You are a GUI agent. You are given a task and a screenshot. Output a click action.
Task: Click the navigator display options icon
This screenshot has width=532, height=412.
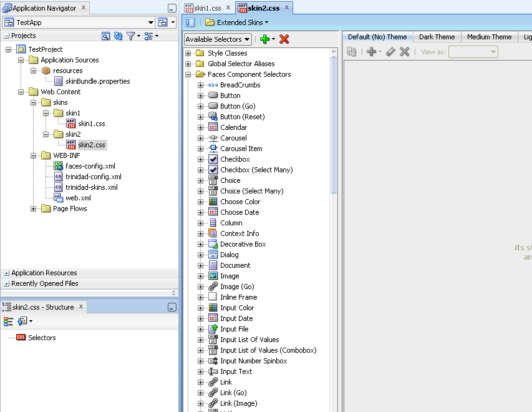pyautogui.click(x=148, y=36)
